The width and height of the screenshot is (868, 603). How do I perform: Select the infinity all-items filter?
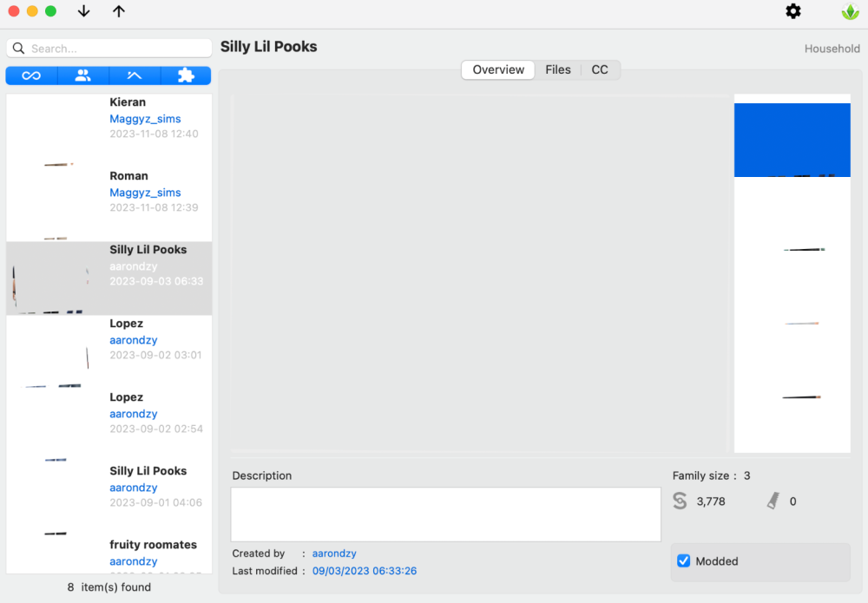click(x=31, y=75)
